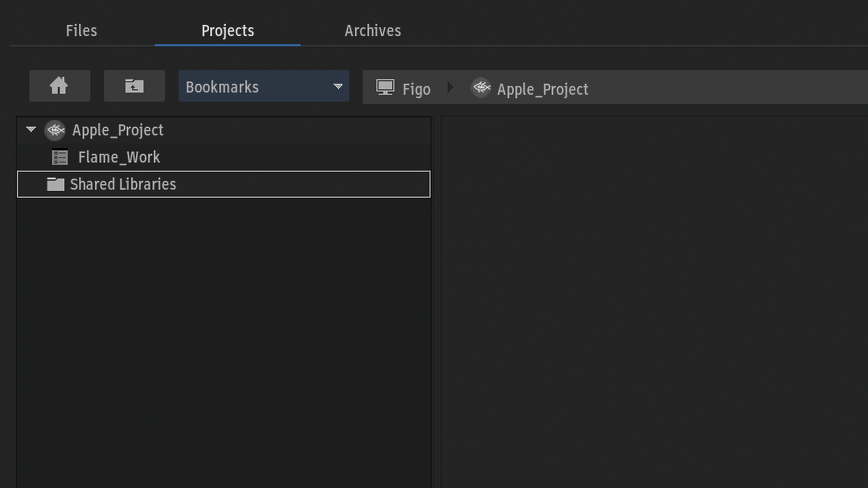This screenshot has width=868, height=488.
Task: Navigate to Figo in the breadcrumb
Action: [x=416, y=89]
